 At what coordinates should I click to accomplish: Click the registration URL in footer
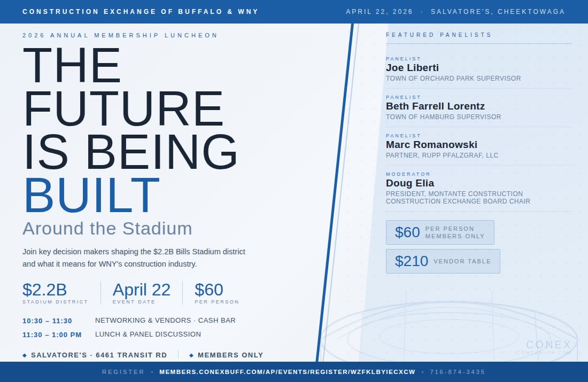click(x=287, y=372)
